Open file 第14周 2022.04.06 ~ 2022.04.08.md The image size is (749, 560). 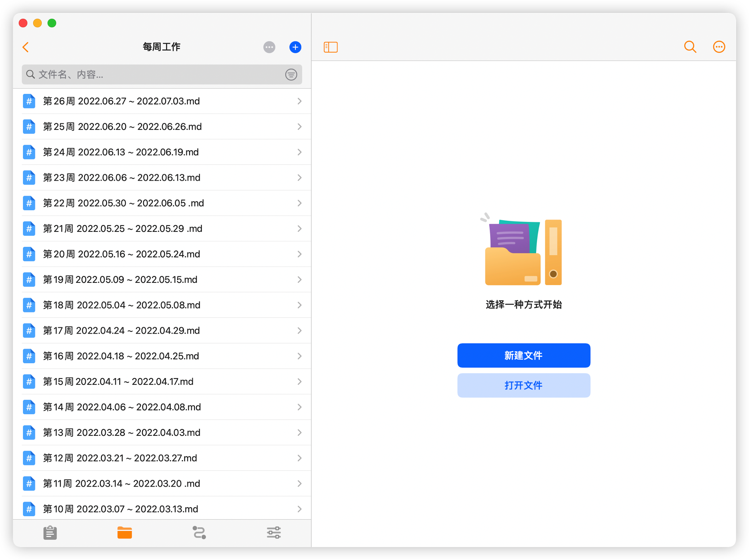162,407
